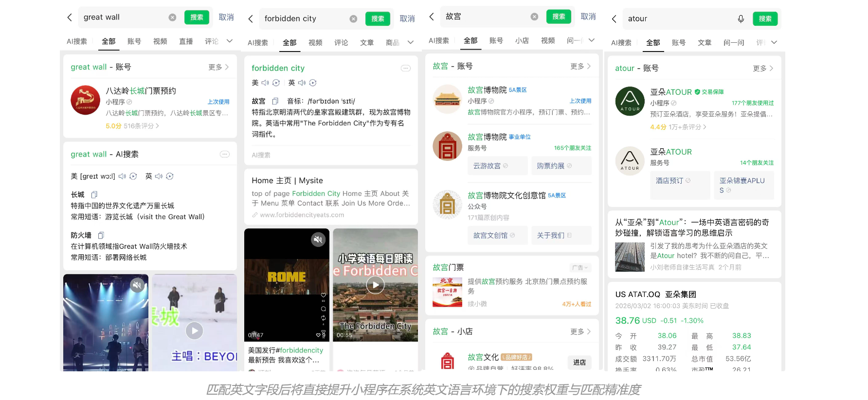Screen dimensions: 868x400
Task: Open 故宫博物院 mini program avatar
Action: pyautogui.click(x=447, y=99)
